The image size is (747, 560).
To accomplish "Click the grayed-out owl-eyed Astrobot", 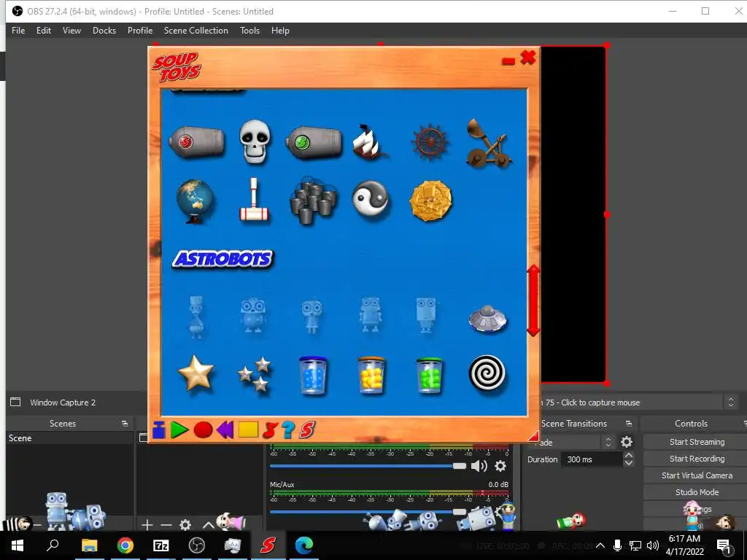I will click(x=253, y=315).
